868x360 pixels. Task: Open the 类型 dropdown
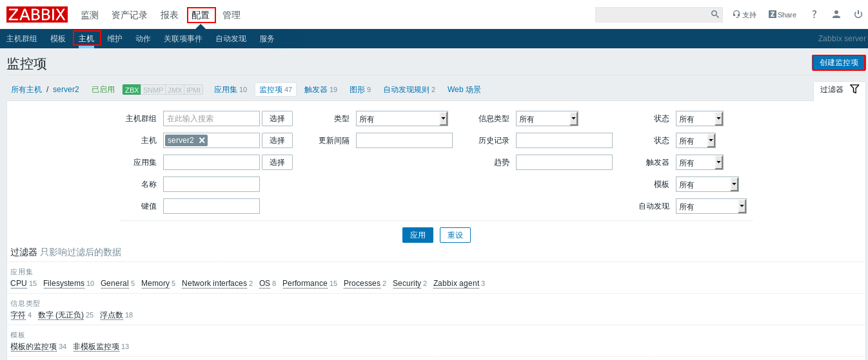(402, 118)
